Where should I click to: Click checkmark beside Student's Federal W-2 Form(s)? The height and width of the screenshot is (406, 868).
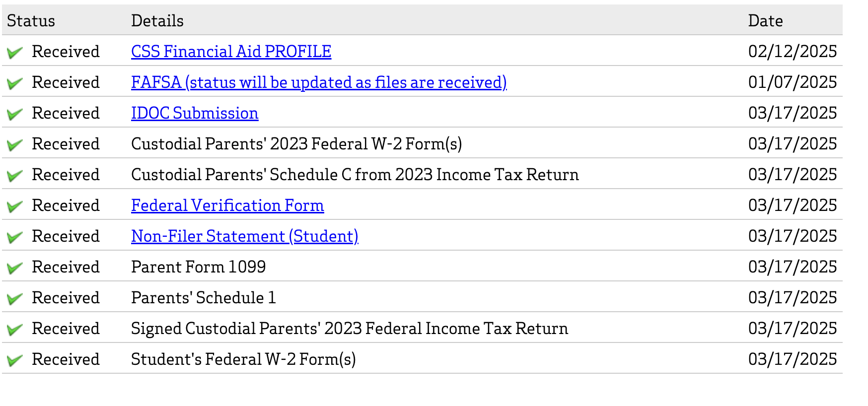point(15,360)
